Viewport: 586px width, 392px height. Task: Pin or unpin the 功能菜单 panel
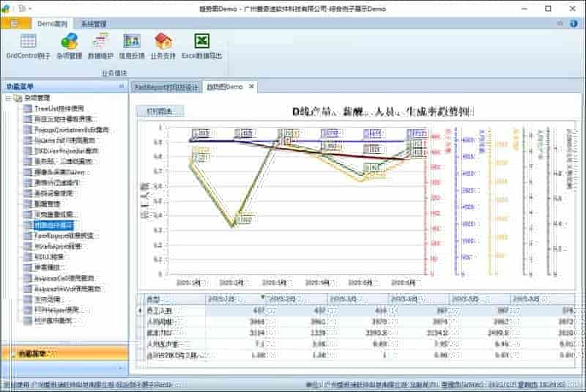point(121,86)
